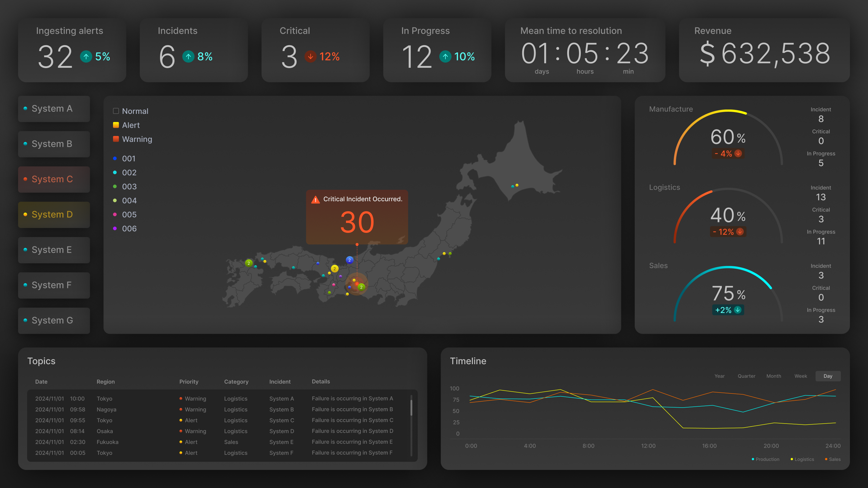The image size is (868, 488).
Task: Click the blue cluster marker numbered 2 on map
Action: [x=349, y=260]
